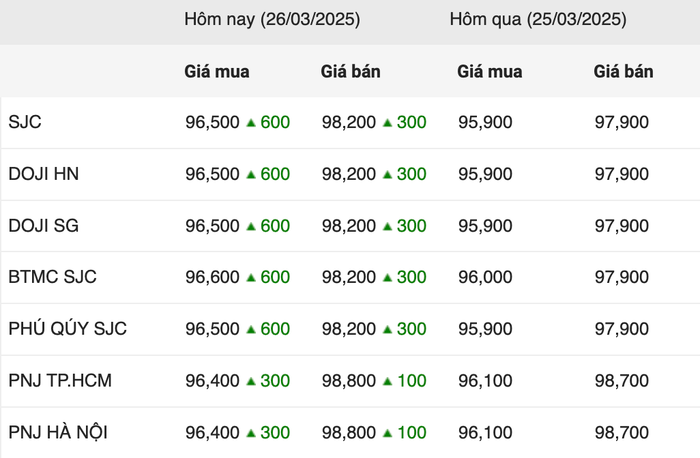Select the Hôm qua (25/03/2025) header
Viewport: 700px width, 458px height.
[538, 20]
